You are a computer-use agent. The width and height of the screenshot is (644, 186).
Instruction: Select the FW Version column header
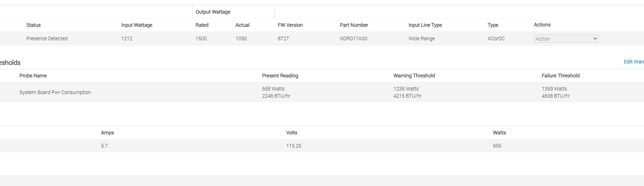tap(290, 25)
